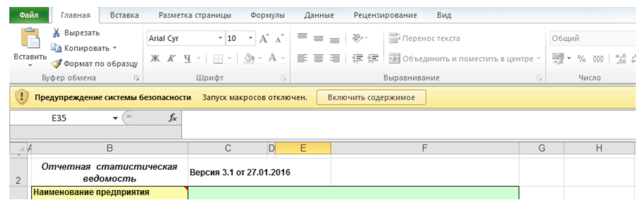
Task: Increase font size with large A icon
Action: click(264, 38)
